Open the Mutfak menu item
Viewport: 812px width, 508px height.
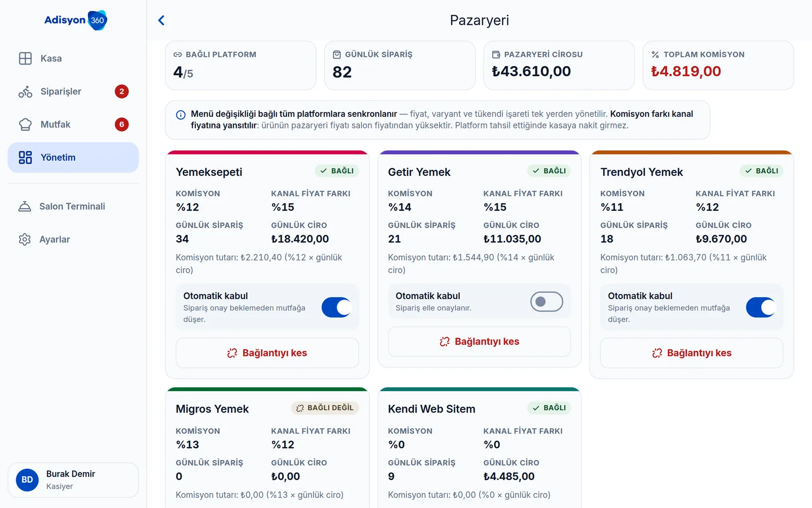tap(73, 124)
